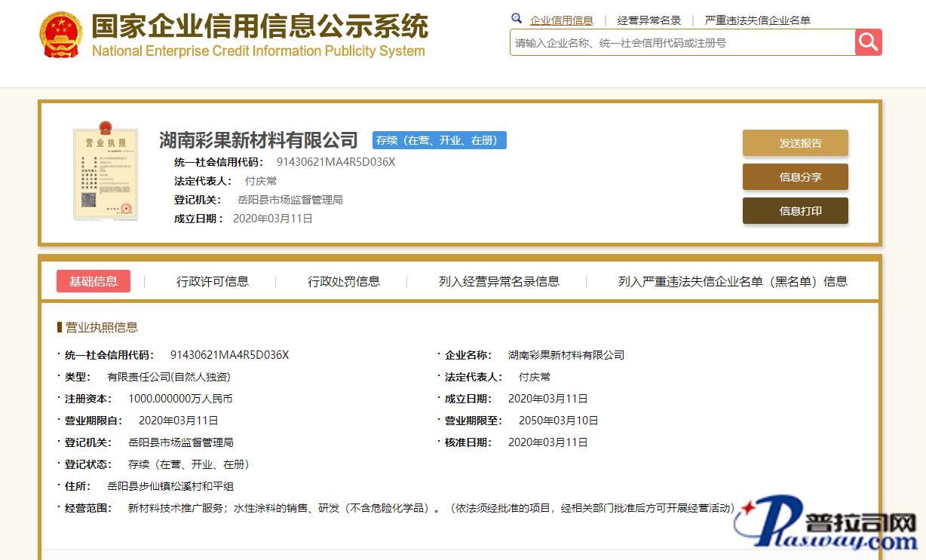The image size is (926, 560).
Task: Focus the enterprise name search input field
Action: [x=682, y=43]
